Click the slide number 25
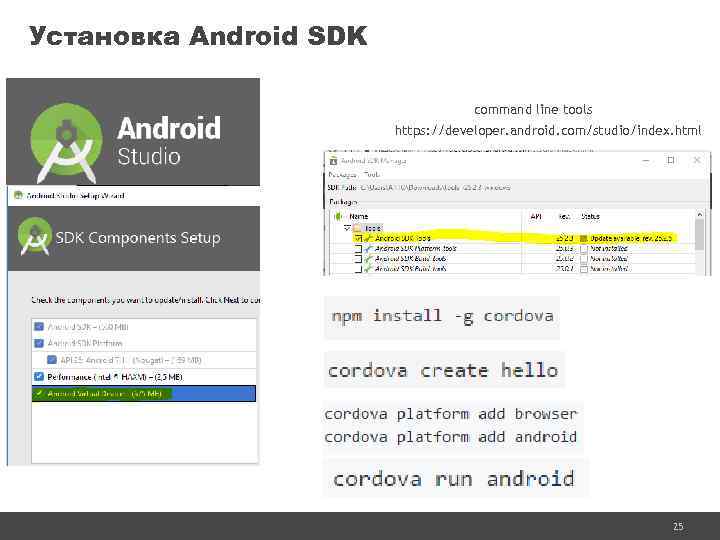This screenshot has width=720, height=540. tap(678, 526)
